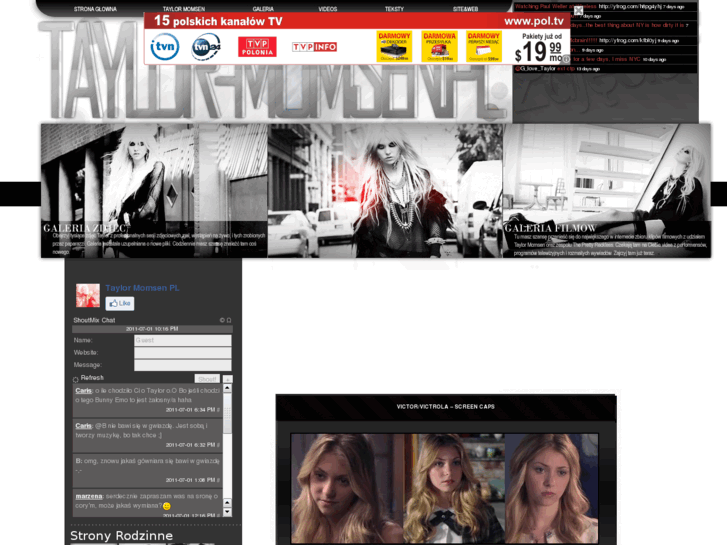Click the TVP Polonia logo
The image size is (727, 545).
tap(257, 47)
